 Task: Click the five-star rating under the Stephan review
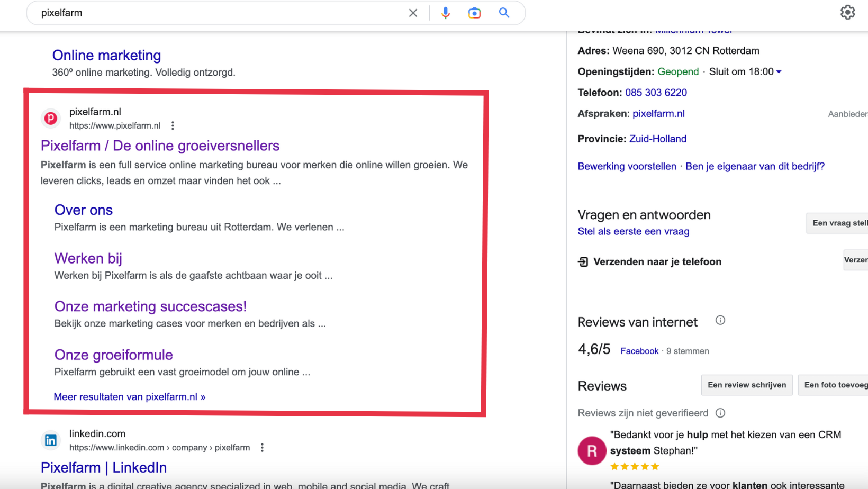coord(635,466)
